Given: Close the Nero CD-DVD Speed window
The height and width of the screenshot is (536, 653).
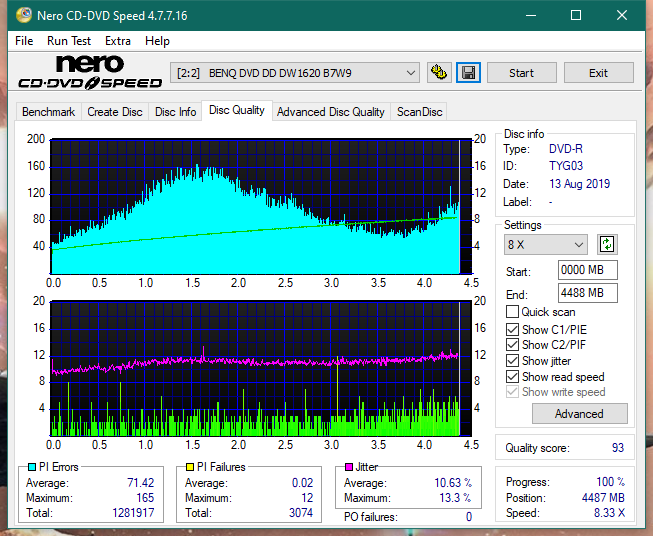Looking at the screenshot, I should click(x=622, y=15).
